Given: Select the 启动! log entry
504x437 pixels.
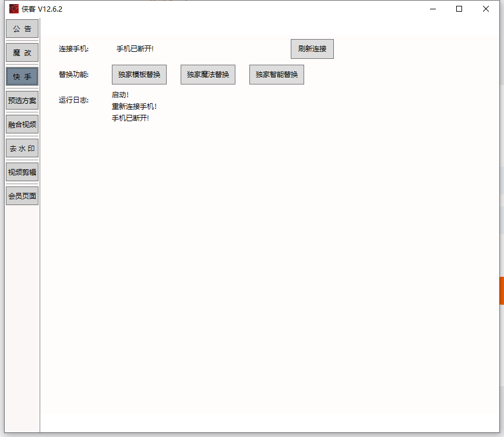Looking at the screenshot, I should [x=120, y=95].
